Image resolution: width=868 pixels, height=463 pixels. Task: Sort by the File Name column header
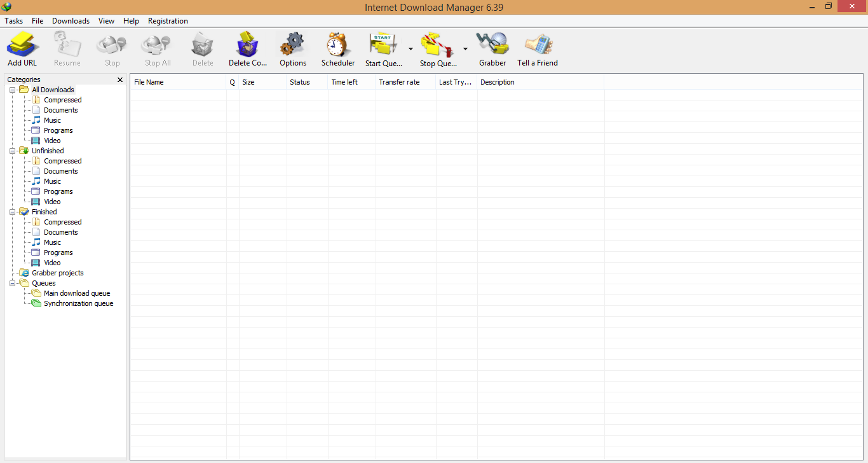pyautogui.click(x=178, y=82)
